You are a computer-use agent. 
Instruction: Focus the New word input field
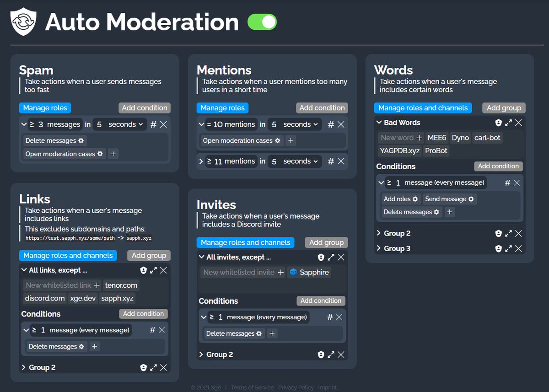click(x=397, y=138)
